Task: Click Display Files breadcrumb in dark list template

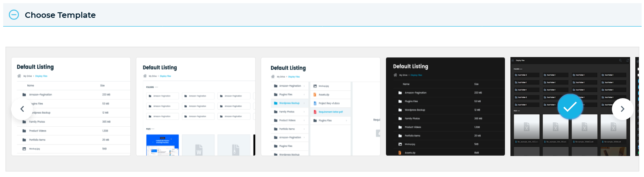Action: 417,75
